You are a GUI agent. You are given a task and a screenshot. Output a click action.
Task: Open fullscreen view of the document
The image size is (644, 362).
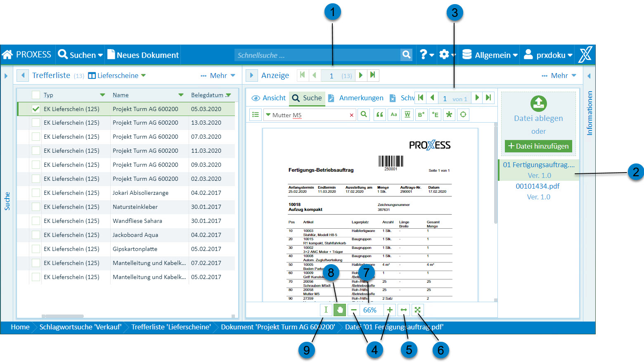417,310
